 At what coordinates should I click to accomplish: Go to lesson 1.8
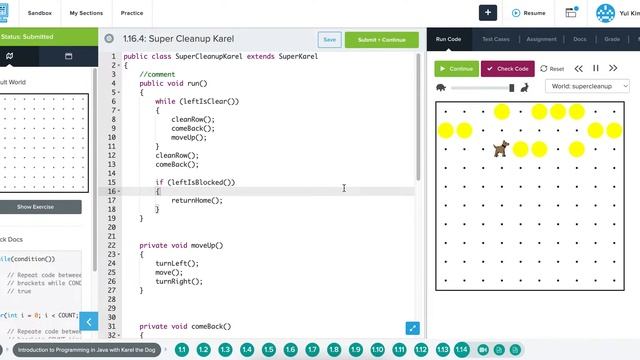pyautogui.click(x=334, y=350)
